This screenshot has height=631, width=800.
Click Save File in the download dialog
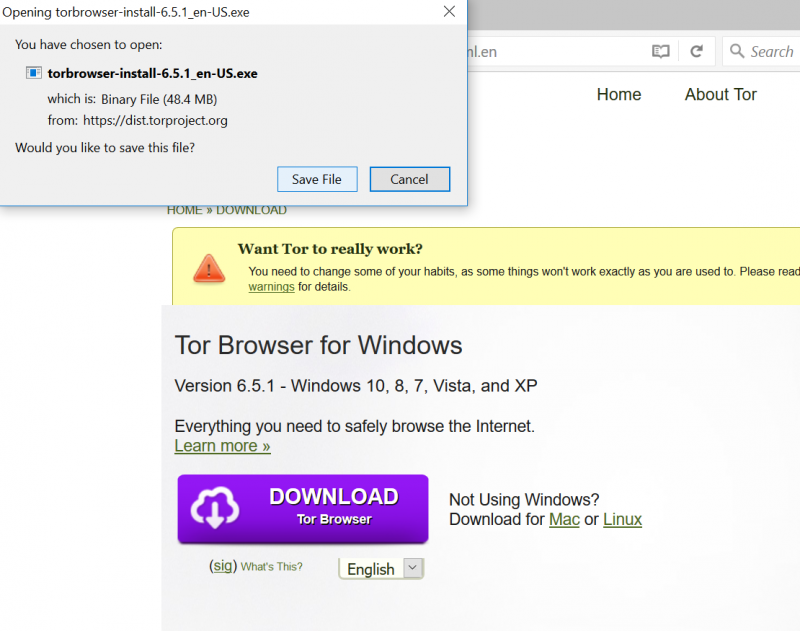317,179
